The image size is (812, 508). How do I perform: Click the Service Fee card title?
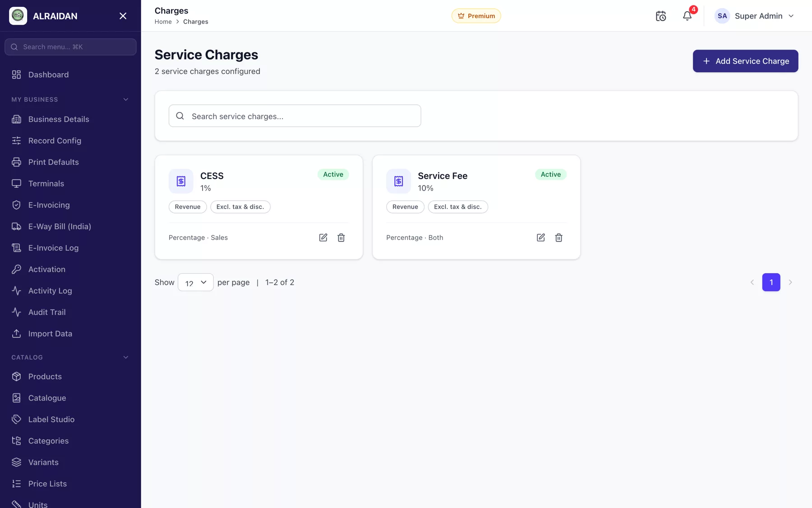[442, 176]
